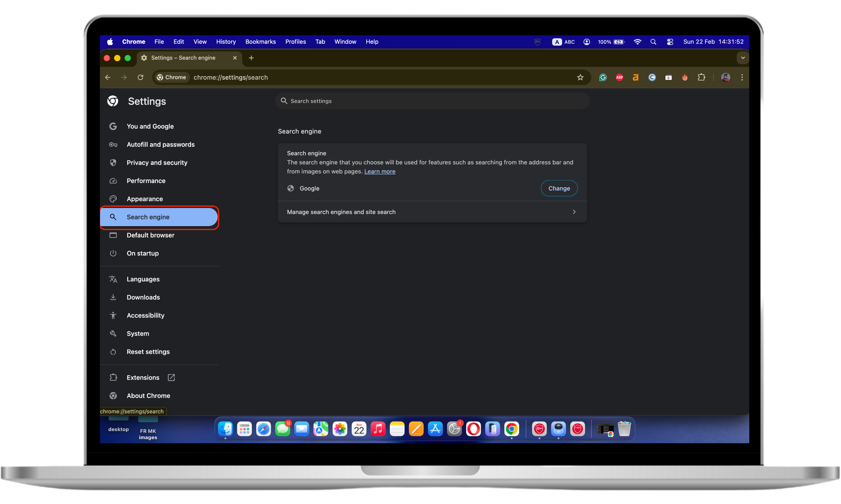The height and width of the screenshot is (504, 841).
Task: Expand Manage search engines and site search
Action: pos(432,212)
